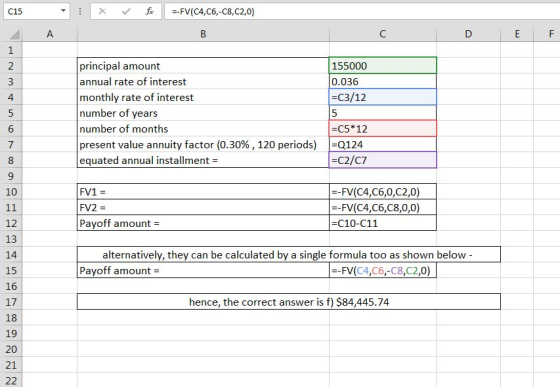Select row 7 header
560x387 pixels.
point(11,145)
